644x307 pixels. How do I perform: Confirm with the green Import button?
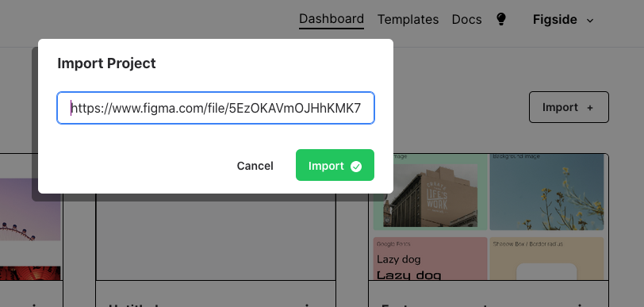coord(335,165)
